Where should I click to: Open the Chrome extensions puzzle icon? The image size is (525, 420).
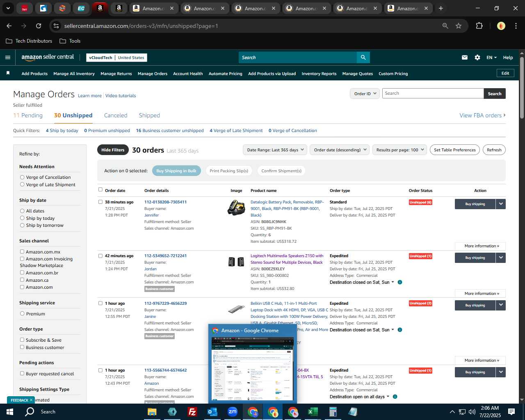point(479,26)
